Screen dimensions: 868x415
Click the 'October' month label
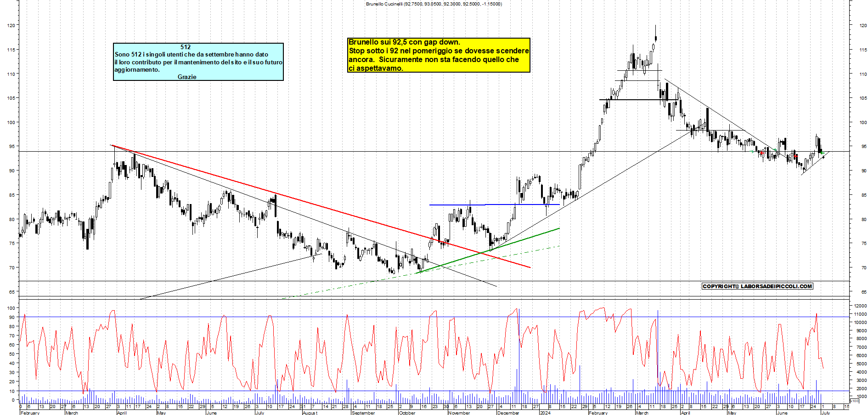pos(407,413)
